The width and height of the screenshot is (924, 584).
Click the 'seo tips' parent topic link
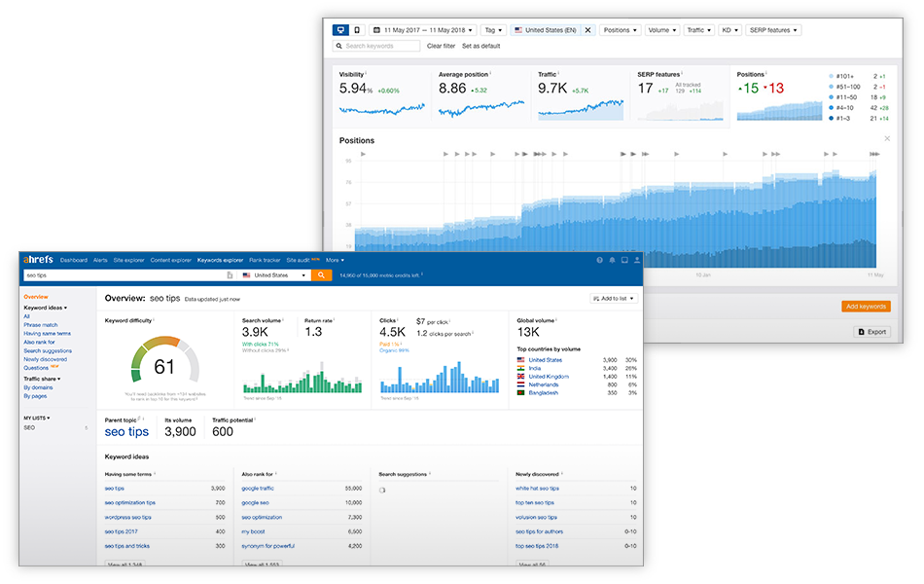pyautogui.click(x=126, y=432)
